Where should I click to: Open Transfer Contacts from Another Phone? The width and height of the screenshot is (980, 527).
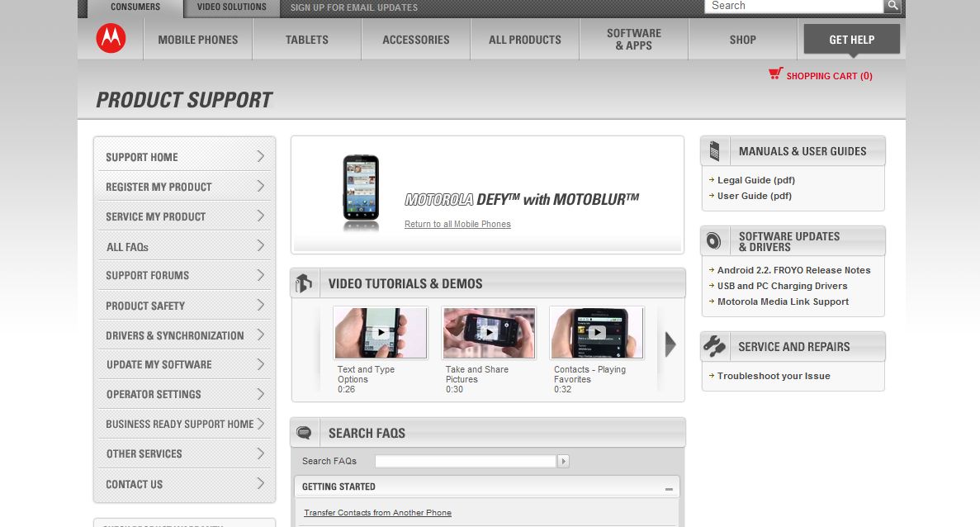tap(377, 513)
